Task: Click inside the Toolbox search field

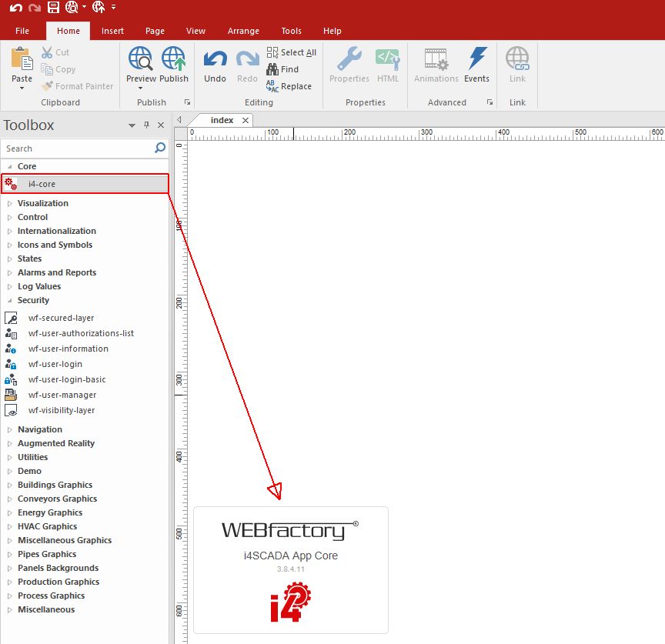Action: pyautogui.click(x=77, y=148)
